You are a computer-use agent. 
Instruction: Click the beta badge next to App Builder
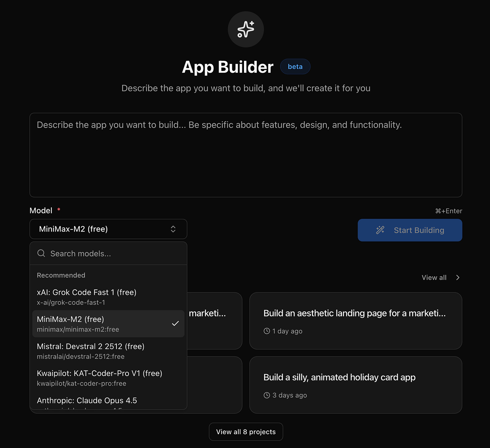[x=295, y=67]
